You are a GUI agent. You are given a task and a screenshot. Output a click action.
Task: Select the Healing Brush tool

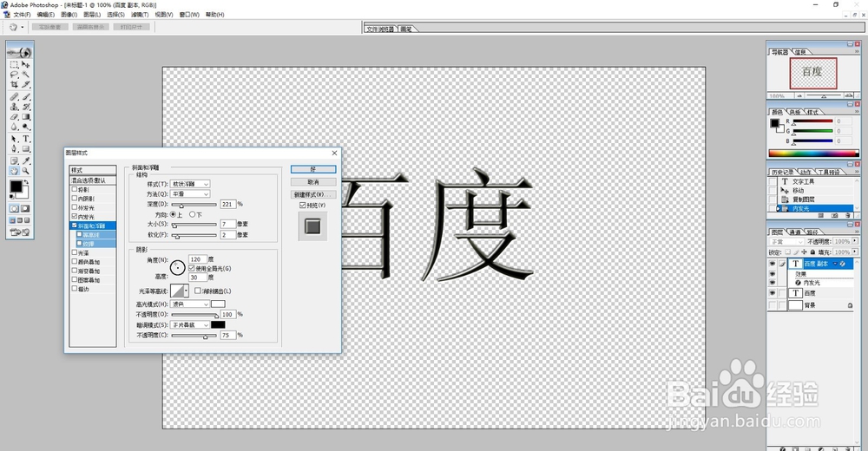click(15, 97)
